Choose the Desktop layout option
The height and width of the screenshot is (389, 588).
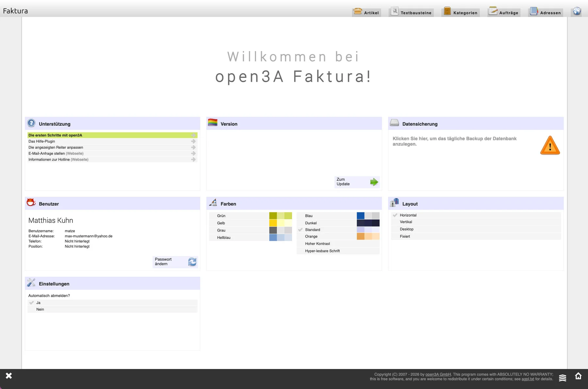pos(476,229)
